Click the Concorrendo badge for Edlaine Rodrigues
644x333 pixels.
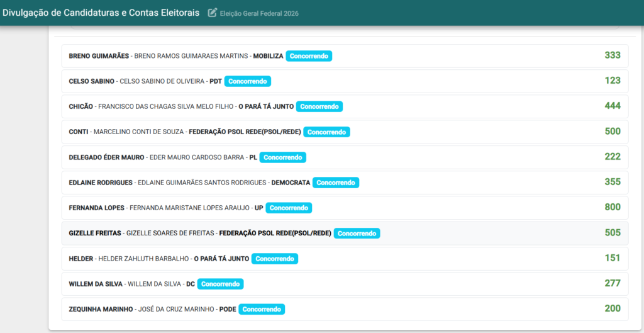336,183
